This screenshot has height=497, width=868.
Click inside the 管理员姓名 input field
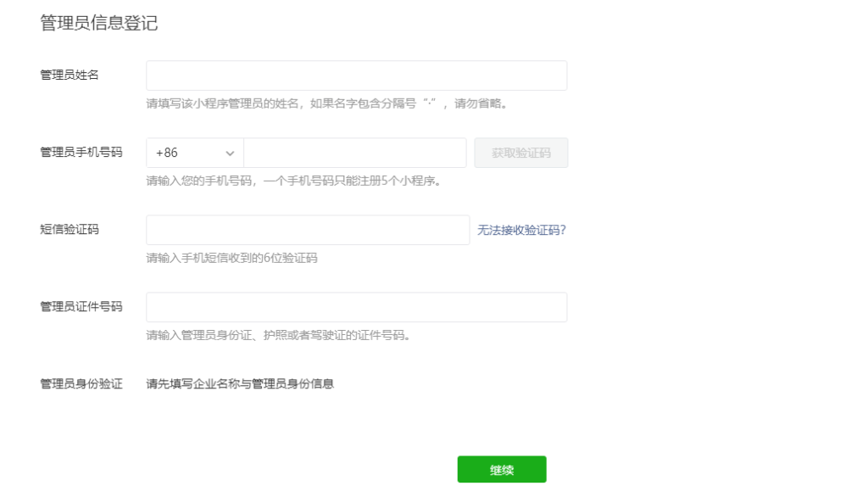click(356, 75)
